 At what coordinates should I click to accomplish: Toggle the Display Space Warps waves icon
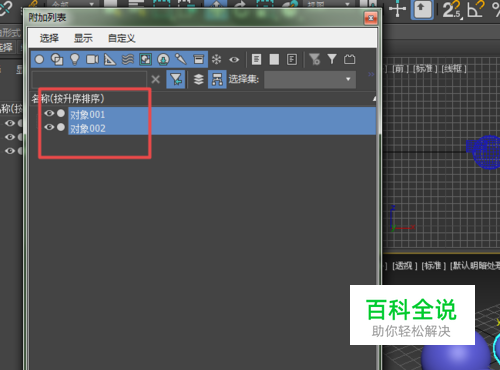click(x=128, y=60)
